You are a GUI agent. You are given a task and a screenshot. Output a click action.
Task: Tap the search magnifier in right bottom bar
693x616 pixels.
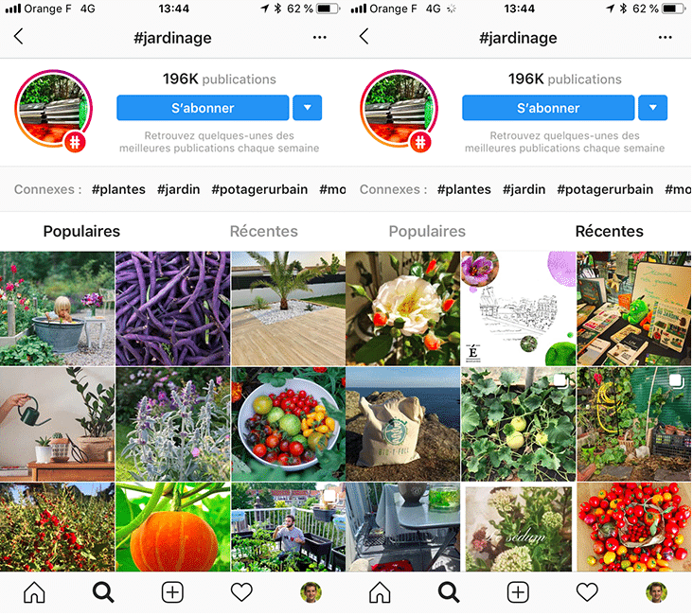tap(449, 592)
